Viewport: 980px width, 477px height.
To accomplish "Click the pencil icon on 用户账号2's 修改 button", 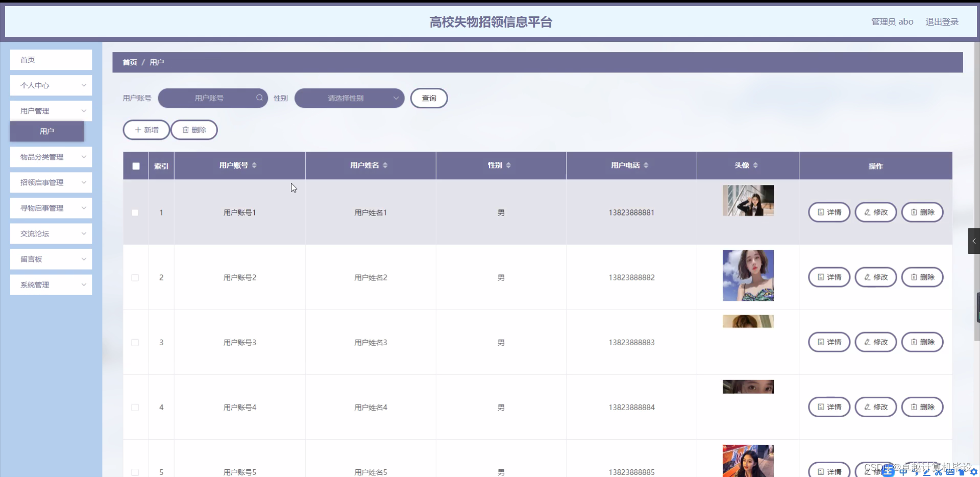I will pos(867,277).
